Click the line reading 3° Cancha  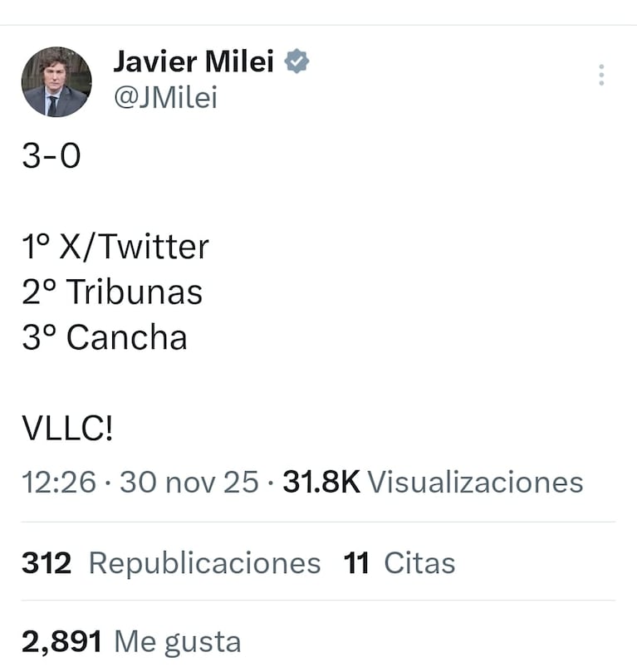(105, 337)
